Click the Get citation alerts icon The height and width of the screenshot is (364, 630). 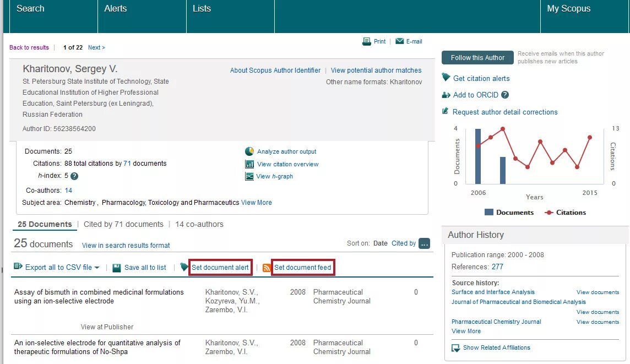pyautogui.click(x=446, y=78)
